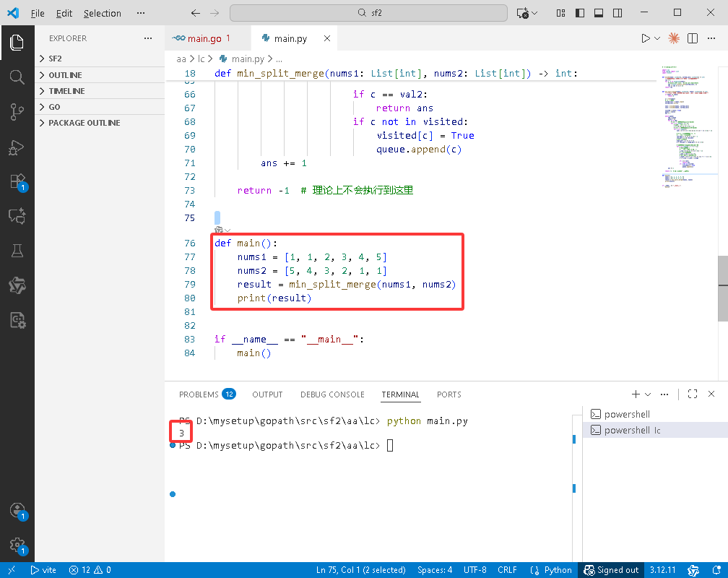Open the Extensions view
Image resolution: width=728 pixels, height=578 pixels.
(x=17, y=181)
